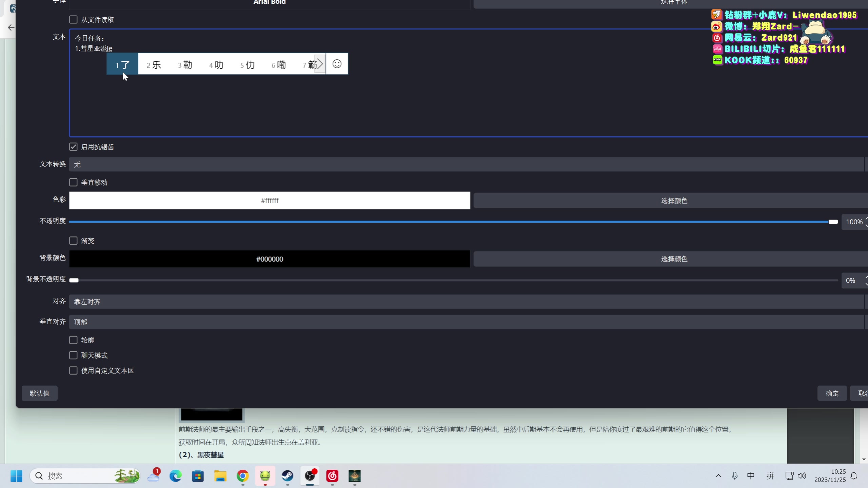Screen dimensions: 868x488
Task: Open Steam from the taskbar
Action: click(x=288, y=476)
